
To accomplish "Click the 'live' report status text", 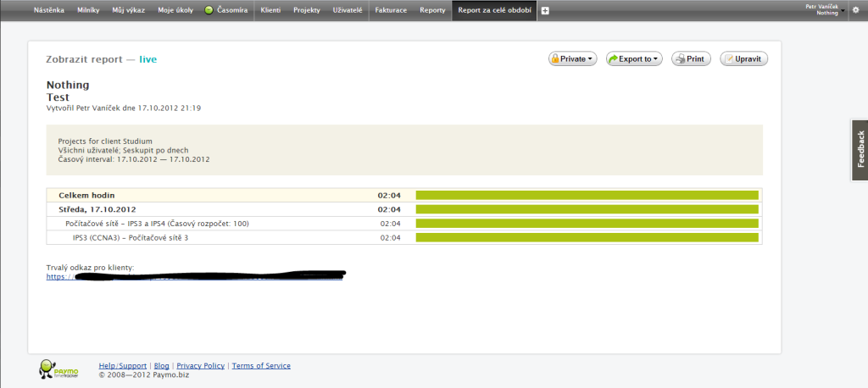I will [147, 59].
